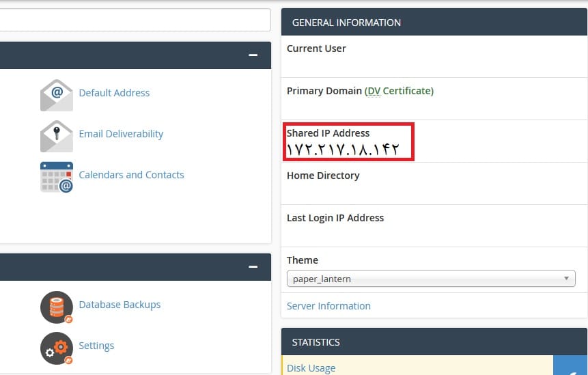The width and height of the screenshot is (588, 375).
Task: Click the blue button beside Disk Usage
Action: point(570,365)
